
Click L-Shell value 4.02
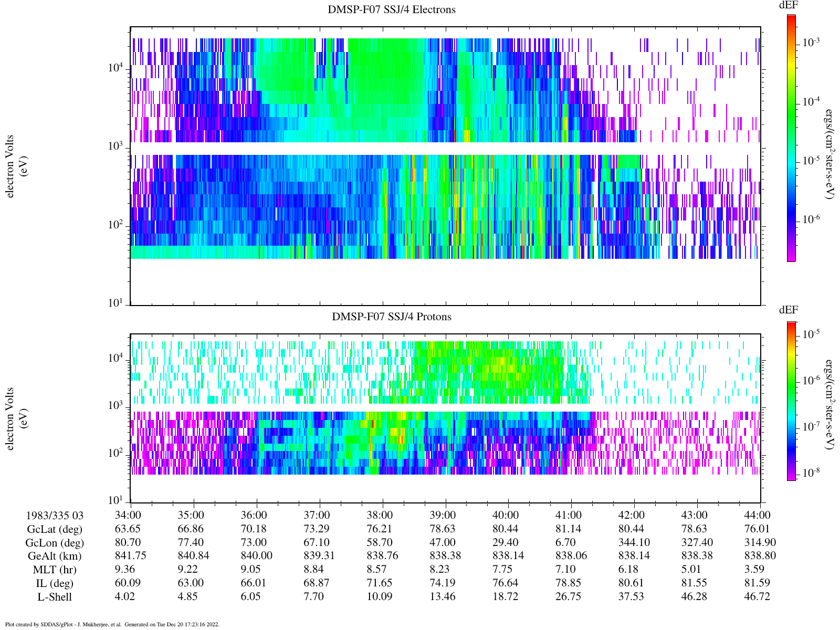pos(125,596)
